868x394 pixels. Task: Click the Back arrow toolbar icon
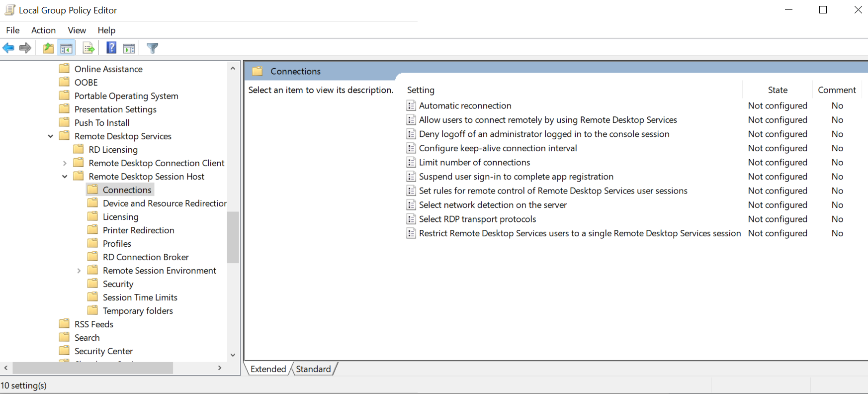8,48
